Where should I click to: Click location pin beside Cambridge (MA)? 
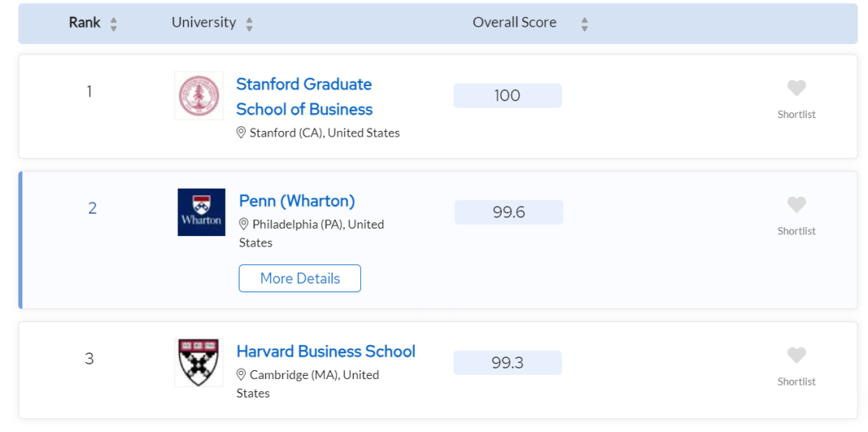coord(241,374)
